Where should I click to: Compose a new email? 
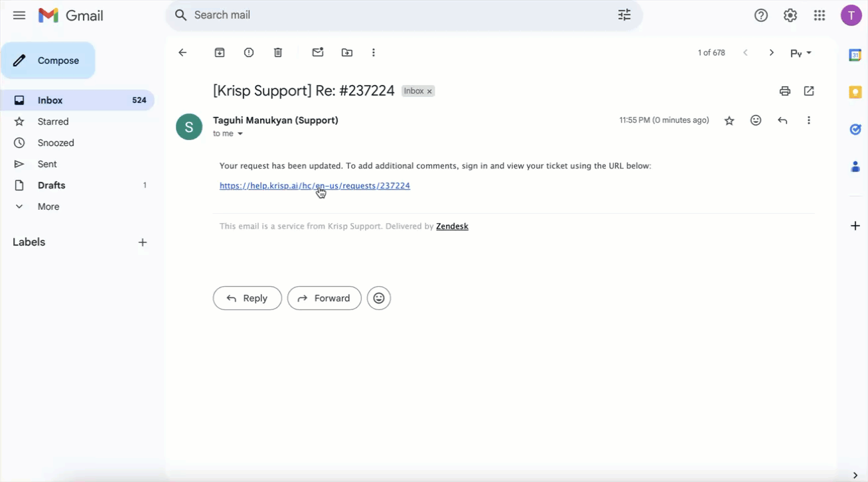48,60
